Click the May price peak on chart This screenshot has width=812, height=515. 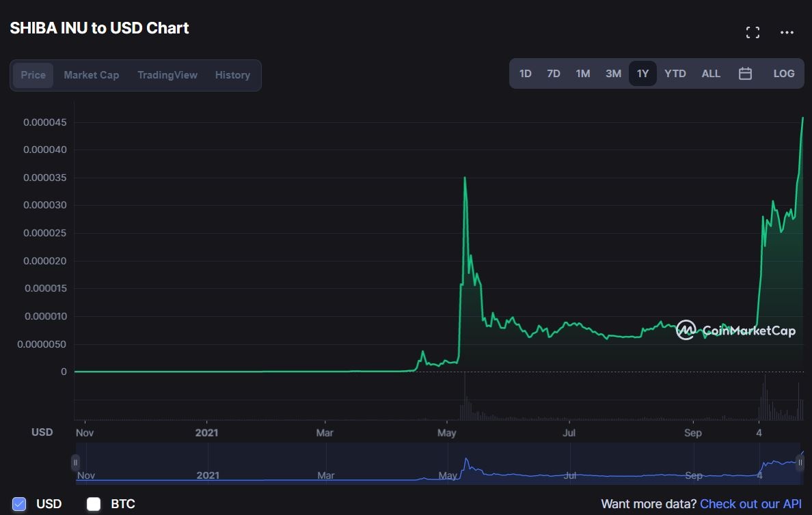[x=465, y=178]
